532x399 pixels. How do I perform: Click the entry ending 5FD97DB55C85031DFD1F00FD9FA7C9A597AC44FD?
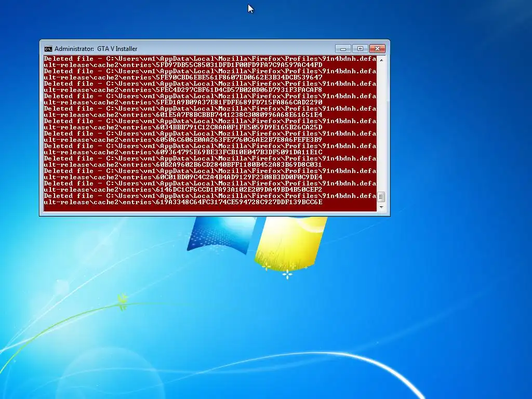[x=210, y=62]
